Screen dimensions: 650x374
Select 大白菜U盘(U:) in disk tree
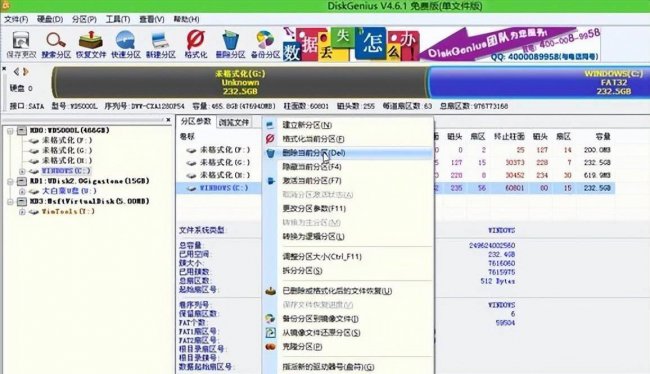click(69, 191)
